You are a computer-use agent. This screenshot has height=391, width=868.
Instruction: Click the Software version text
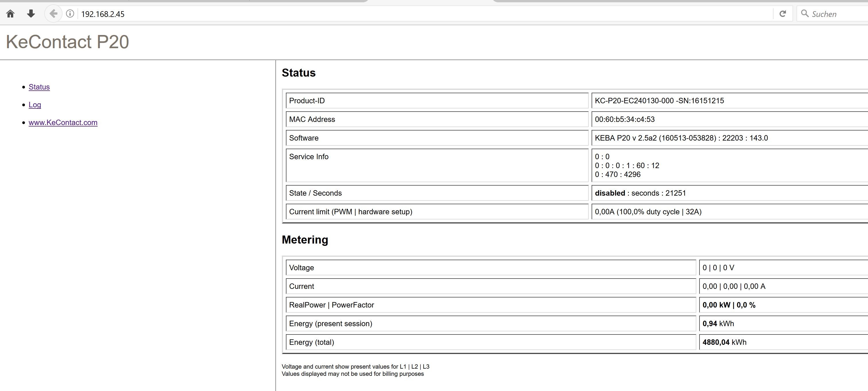pos(681,138)
